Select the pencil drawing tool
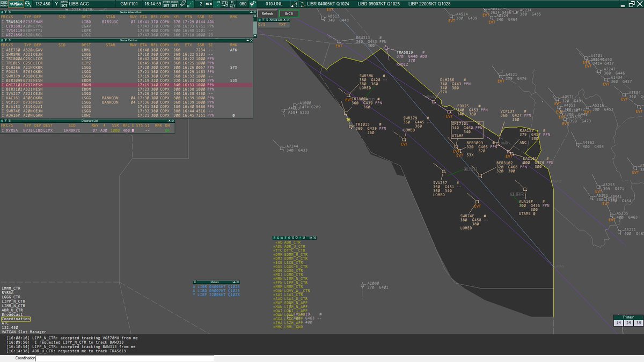 [182, 4]
